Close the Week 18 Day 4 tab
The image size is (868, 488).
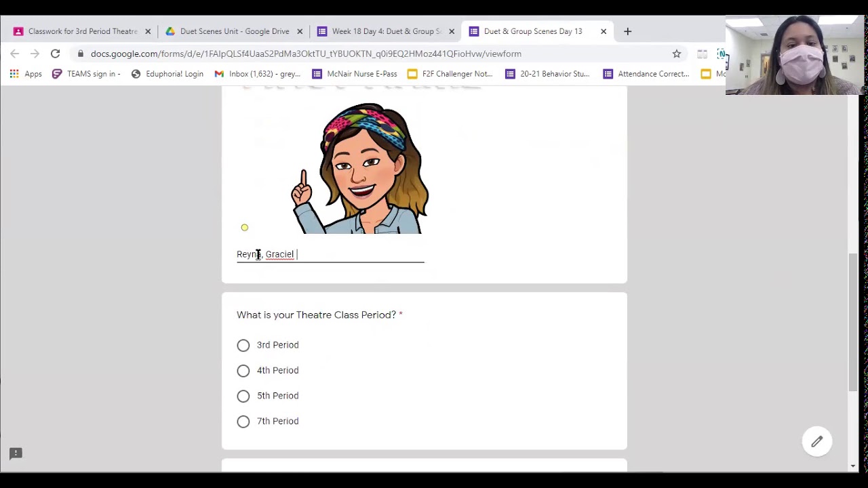452,31
